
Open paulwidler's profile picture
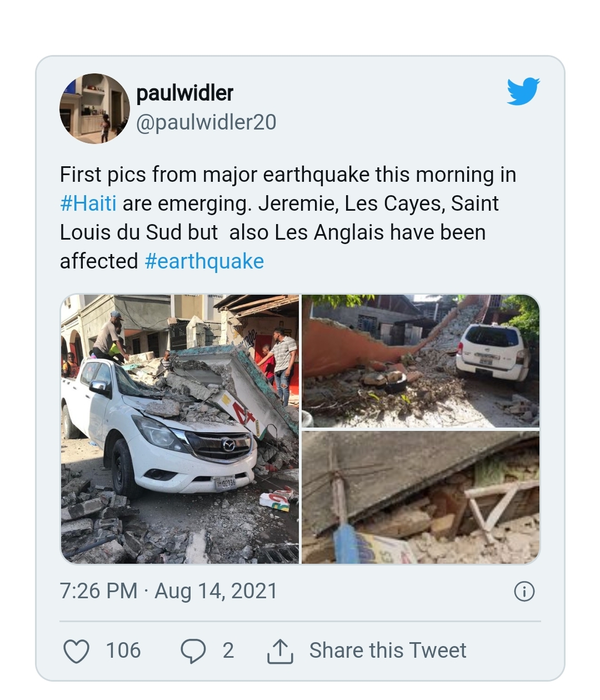[94, 108]
